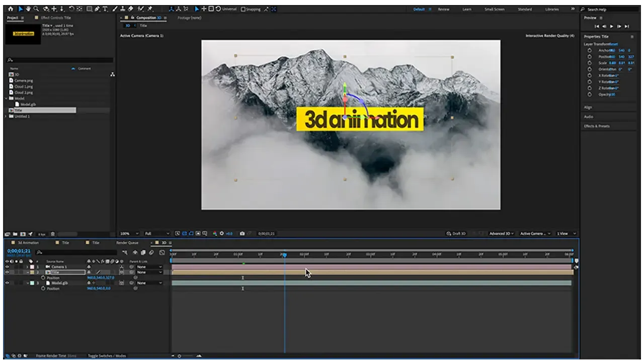Open the Effect Controls Title tab
Image resolution: width=644 pixels, height=362 pixels.
point(56,18)
